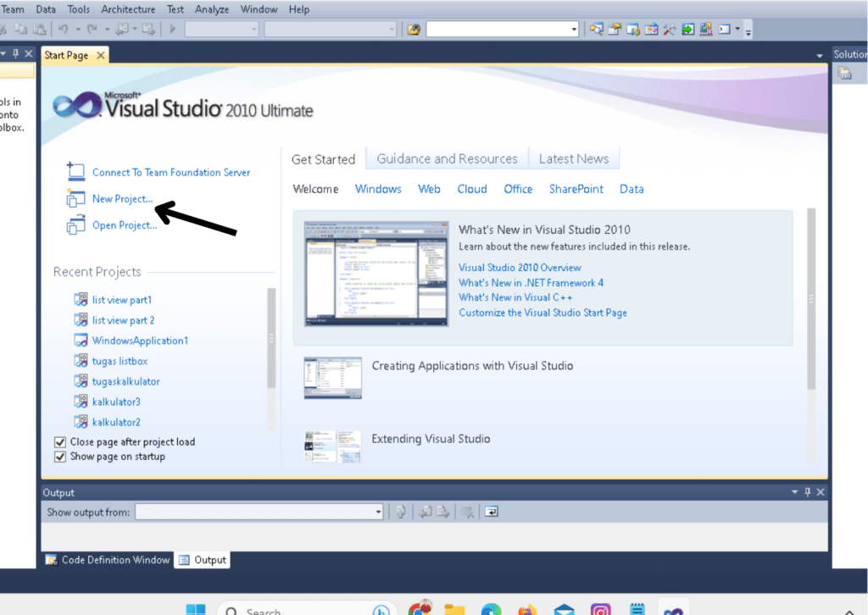Open Visual Studio 2010 Overview link
868x615 pixels.
[520, 268]
